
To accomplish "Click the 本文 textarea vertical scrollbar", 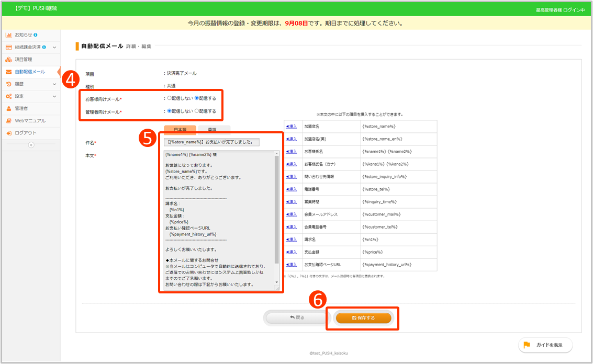I will point(277,209).
